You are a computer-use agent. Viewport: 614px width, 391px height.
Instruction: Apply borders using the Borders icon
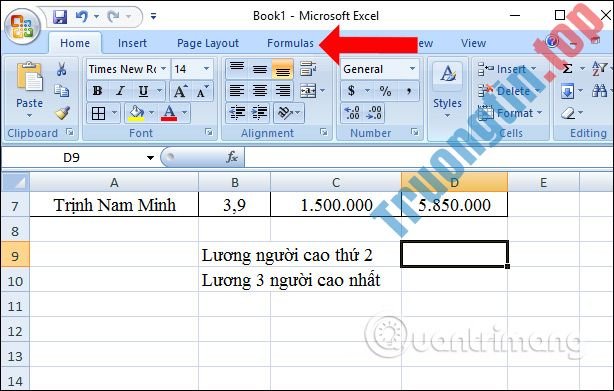click(x=98, y=114)
